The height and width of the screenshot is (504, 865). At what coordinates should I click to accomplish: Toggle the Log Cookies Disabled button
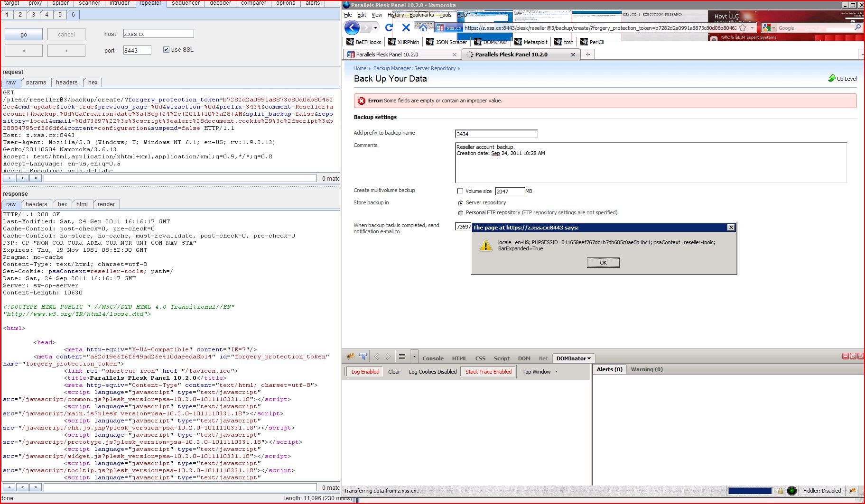pos(433,372)
